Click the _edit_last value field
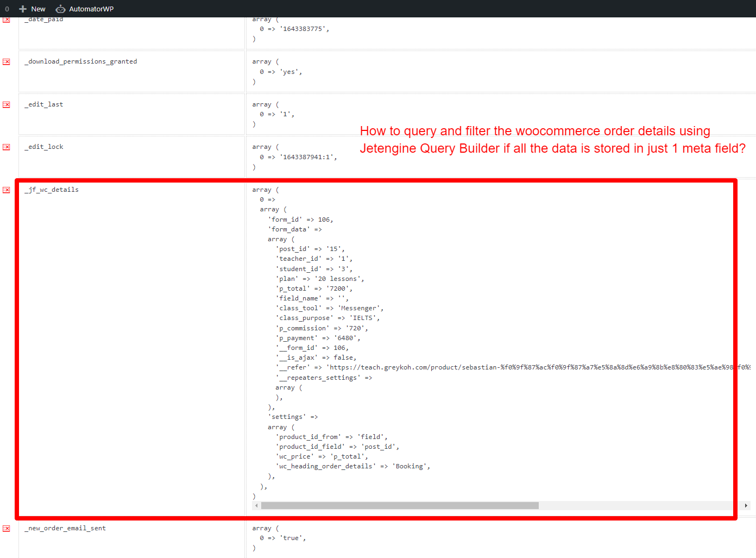 380,114
